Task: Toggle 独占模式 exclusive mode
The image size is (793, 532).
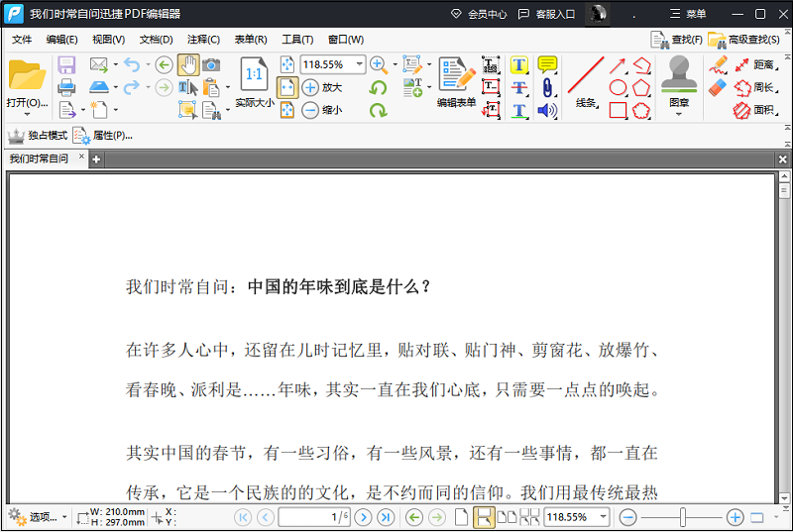Action: click(x=38, y=136)
